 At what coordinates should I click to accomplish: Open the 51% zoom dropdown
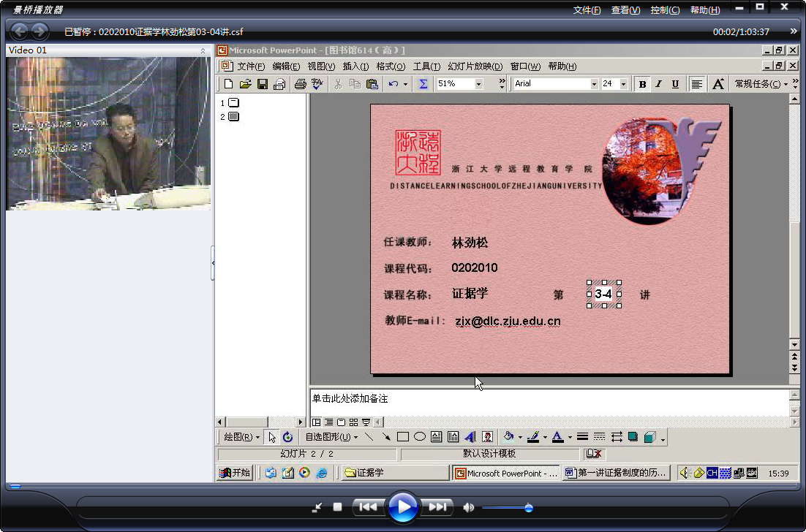pos(478,84)
